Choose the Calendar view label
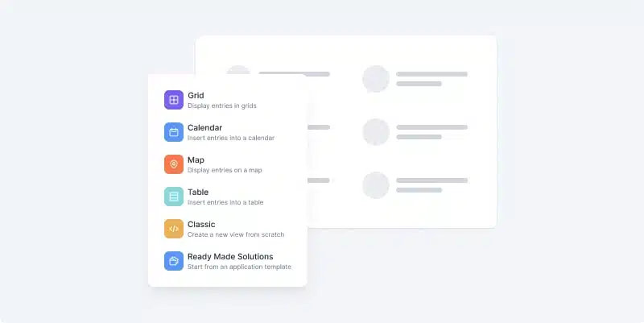Viewport: 644px width, 323px height. click(x=205, y=127)
